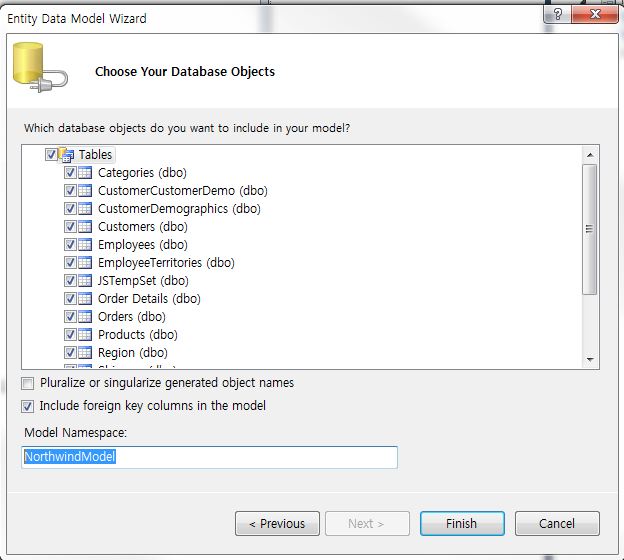Uncheck the Employees (dbo) checkbox

[x=70, y=245]
